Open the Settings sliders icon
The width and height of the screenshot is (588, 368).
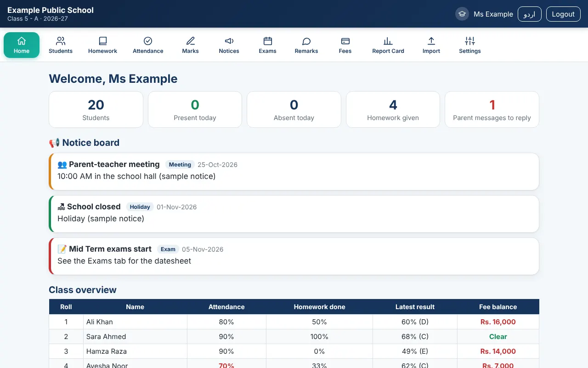[x=469, y=41]
